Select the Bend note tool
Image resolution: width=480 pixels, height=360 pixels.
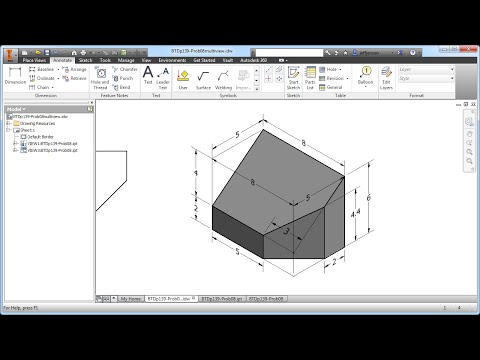(121, 87)
